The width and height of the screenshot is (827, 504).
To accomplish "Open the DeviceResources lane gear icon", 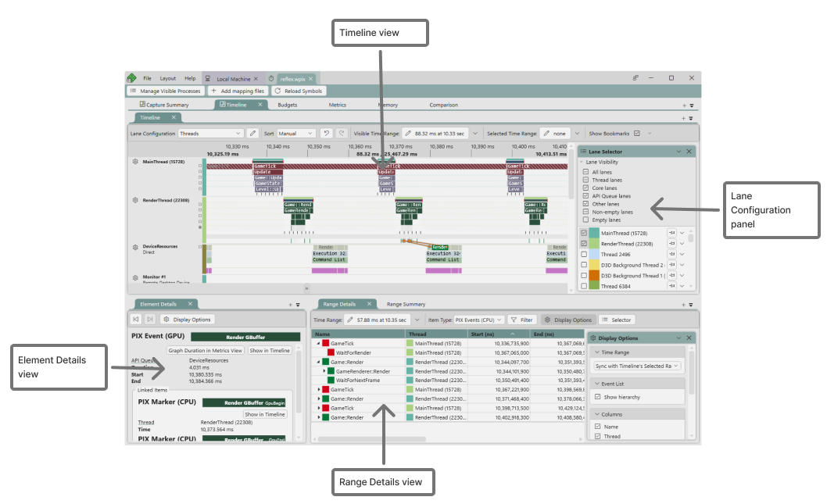I will tap(135, 247).
